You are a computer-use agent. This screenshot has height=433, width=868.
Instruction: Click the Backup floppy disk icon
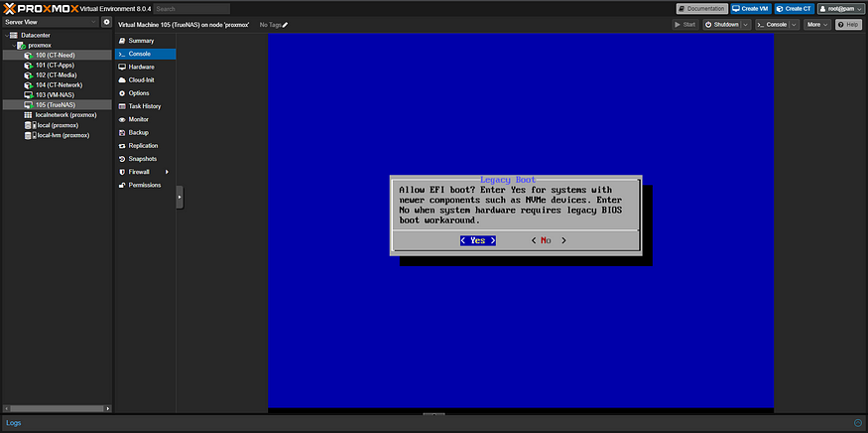pos(122,133)
